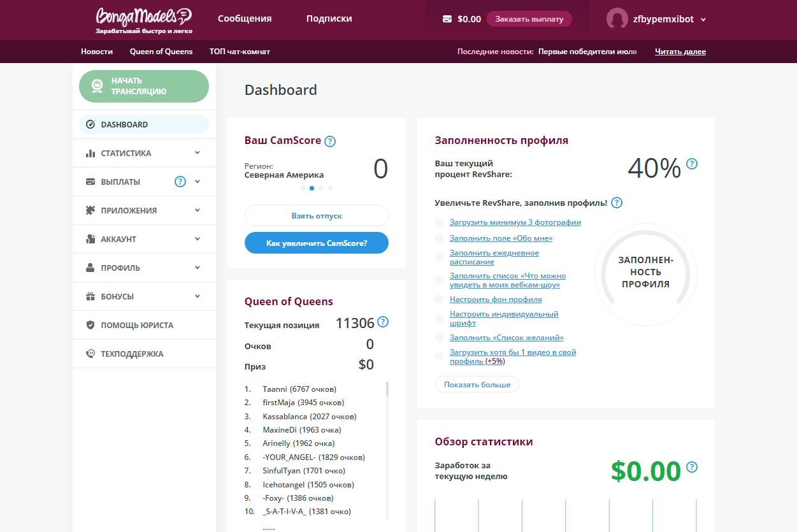
Task: Select the second region carousel dot
Action: click(312, 188)
